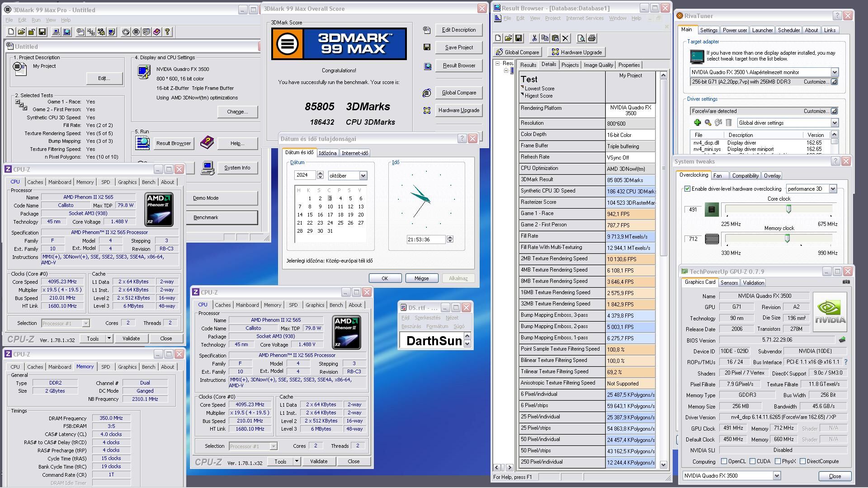Toggle PhysX checkbox in GPU-Z
The height and width of the screenshot is (488, 868).
tap(778, 461)
